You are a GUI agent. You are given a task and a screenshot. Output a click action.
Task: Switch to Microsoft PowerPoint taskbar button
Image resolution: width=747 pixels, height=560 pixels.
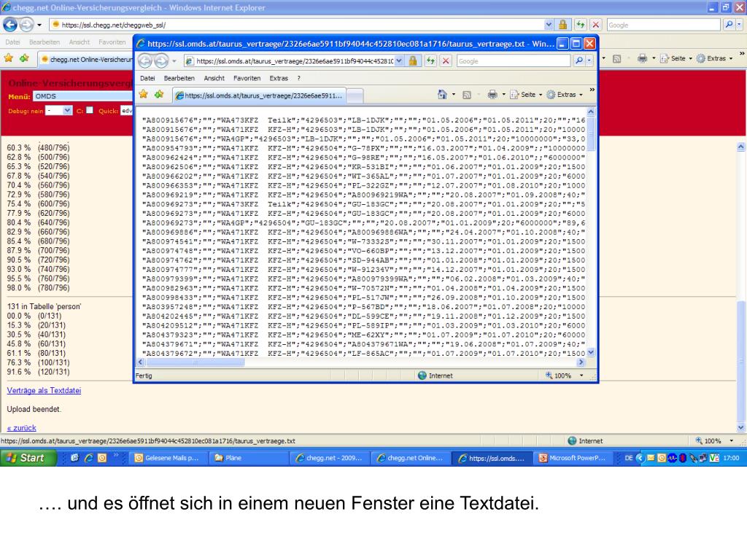pos(572,458)
